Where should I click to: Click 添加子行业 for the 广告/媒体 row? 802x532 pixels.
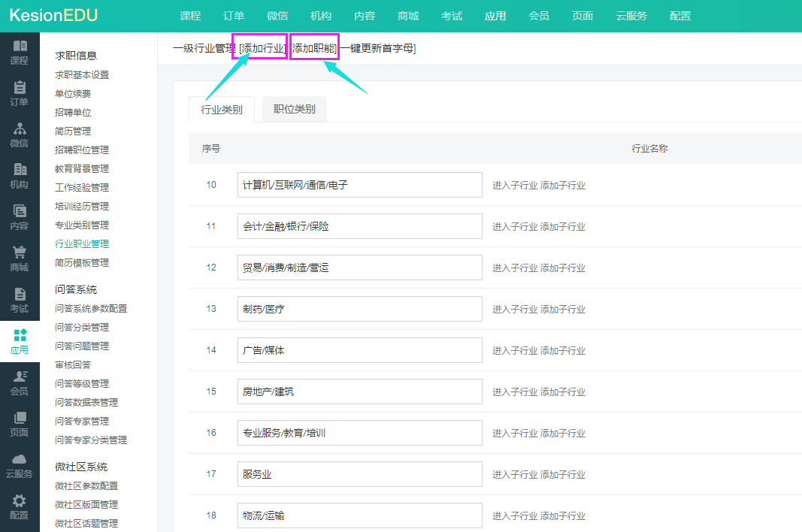[563, 351]
